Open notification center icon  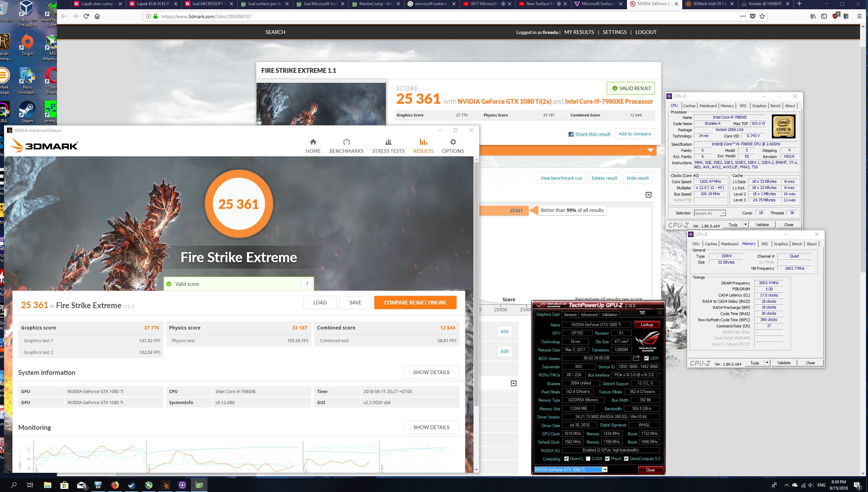(857, 485)
